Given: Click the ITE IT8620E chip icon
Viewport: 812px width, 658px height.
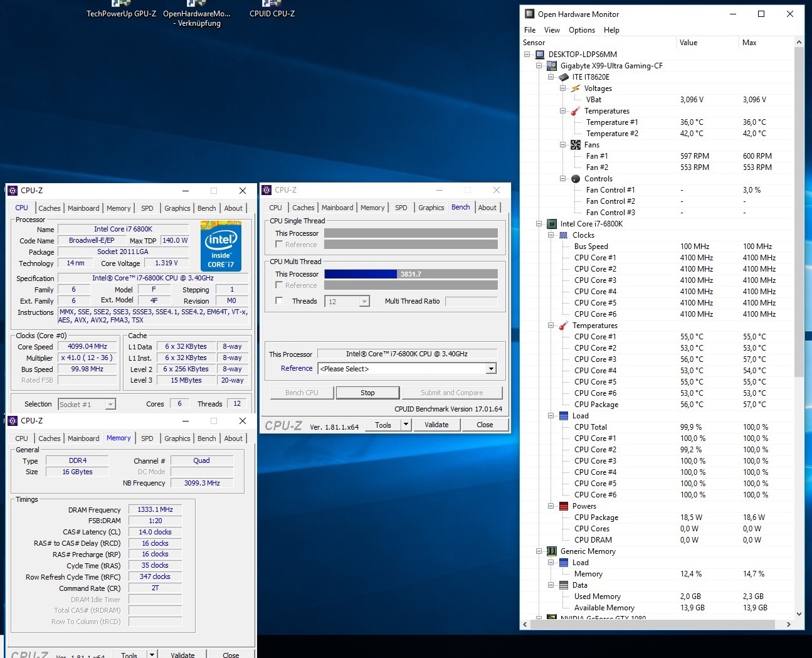Looking at the screenshot, I should point(564,77).
